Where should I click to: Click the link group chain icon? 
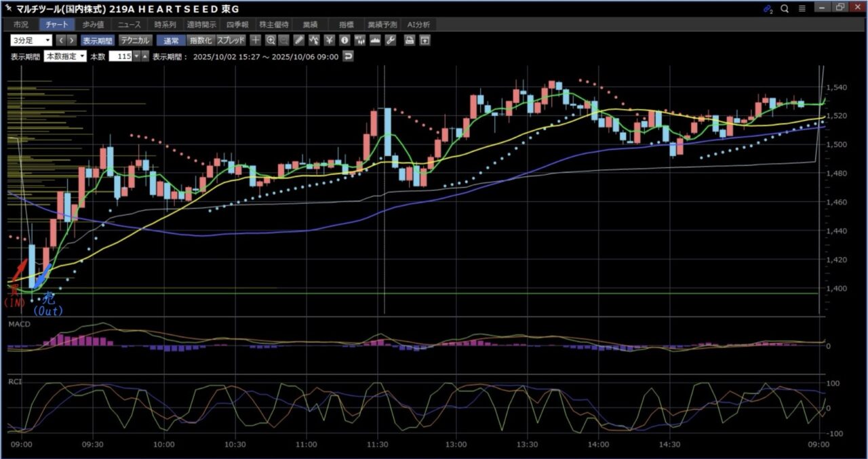[767, 9]
